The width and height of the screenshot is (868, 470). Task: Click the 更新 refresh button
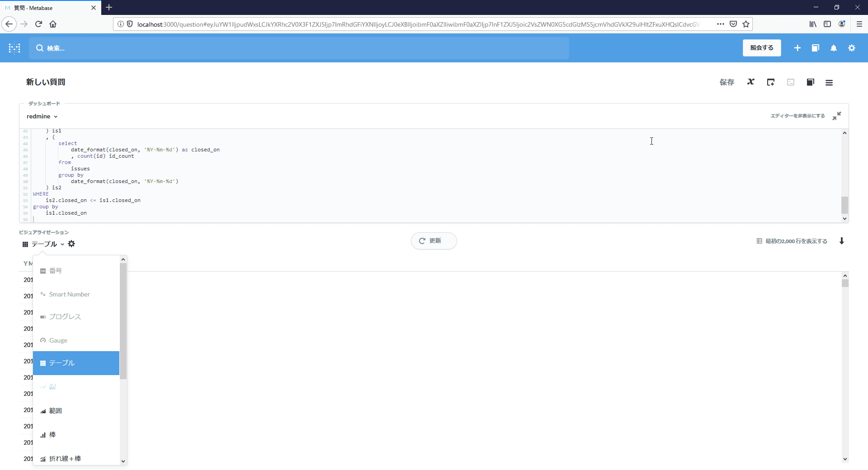point(434,241)
